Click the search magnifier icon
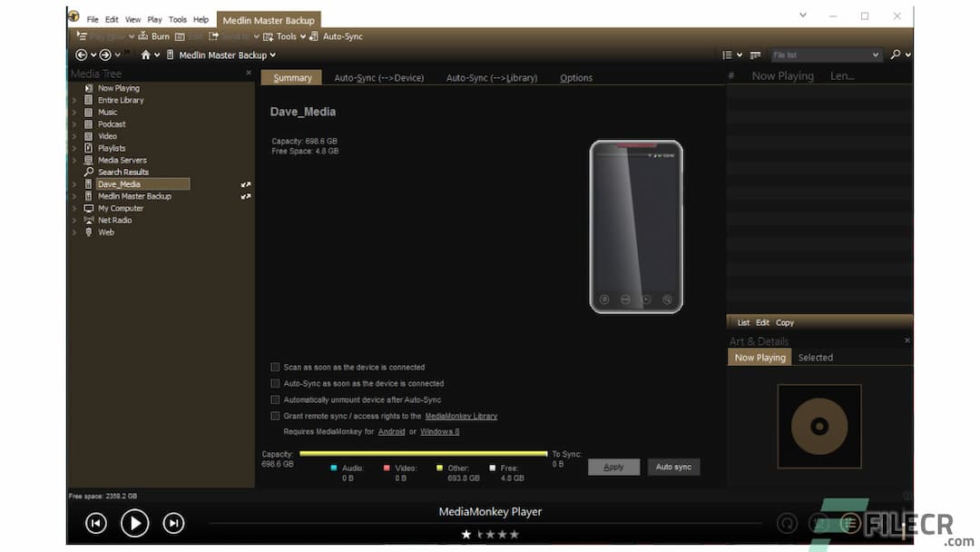The image size is (980, 552). [894, 54]
